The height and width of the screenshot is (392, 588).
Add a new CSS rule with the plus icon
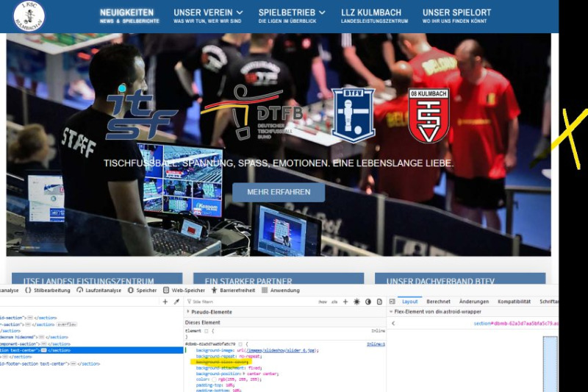pos(345,302)
